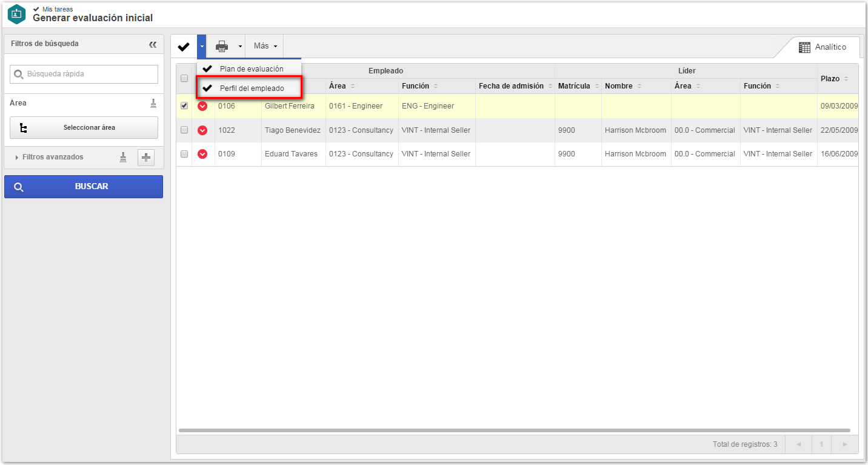The image size is (868, 465).
Task: Click the horizontal scrollbar of the grid
Action: [x=514, y=430]
